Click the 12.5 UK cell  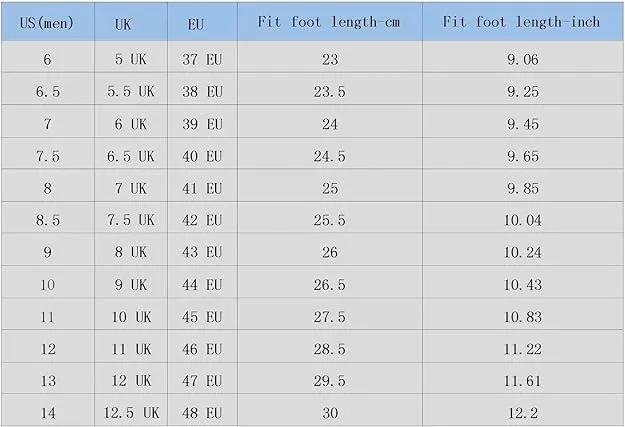point(131,412)
